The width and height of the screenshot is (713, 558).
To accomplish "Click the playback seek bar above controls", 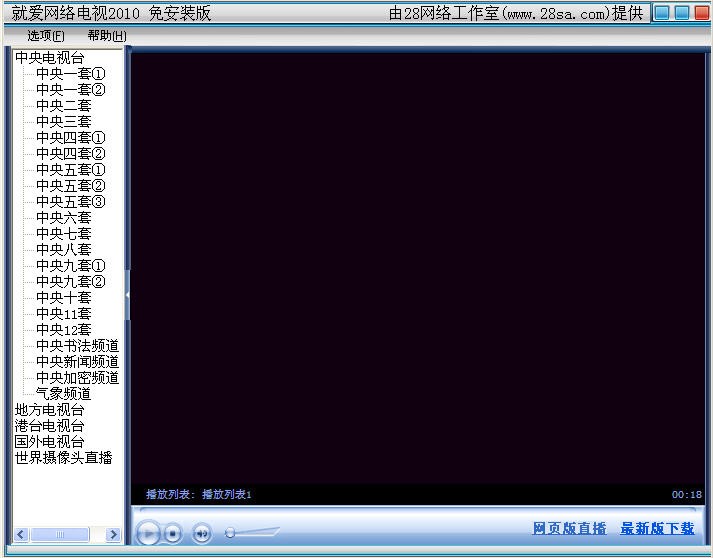I will pyautogui.click(x=417, y=509).
